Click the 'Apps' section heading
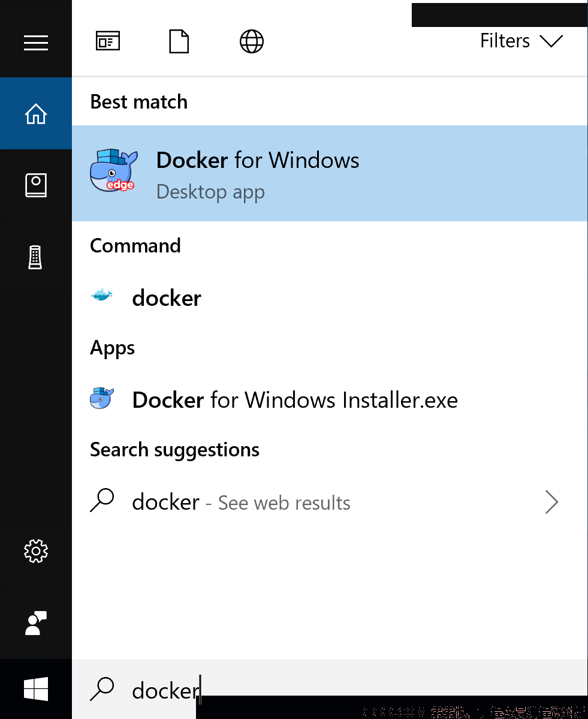 click(112, 348)
